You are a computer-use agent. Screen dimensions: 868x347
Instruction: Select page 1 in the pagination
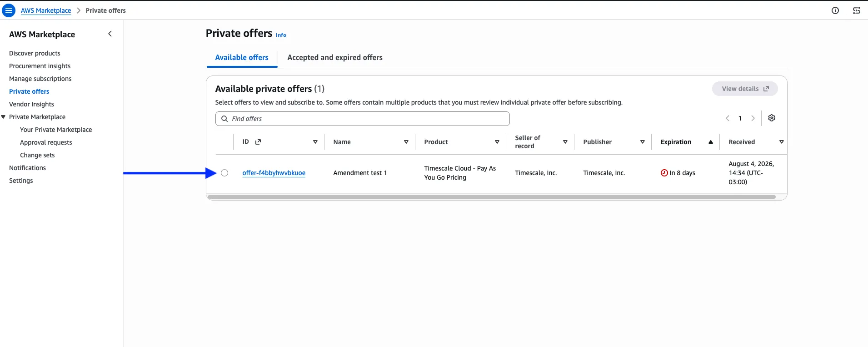point(740,118)
